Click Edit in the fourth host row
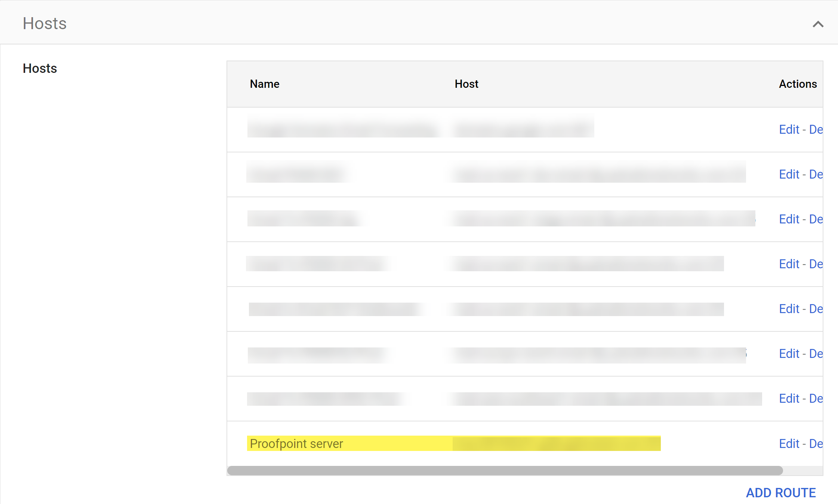The image size is (838, 504). (x=789, y=264)
